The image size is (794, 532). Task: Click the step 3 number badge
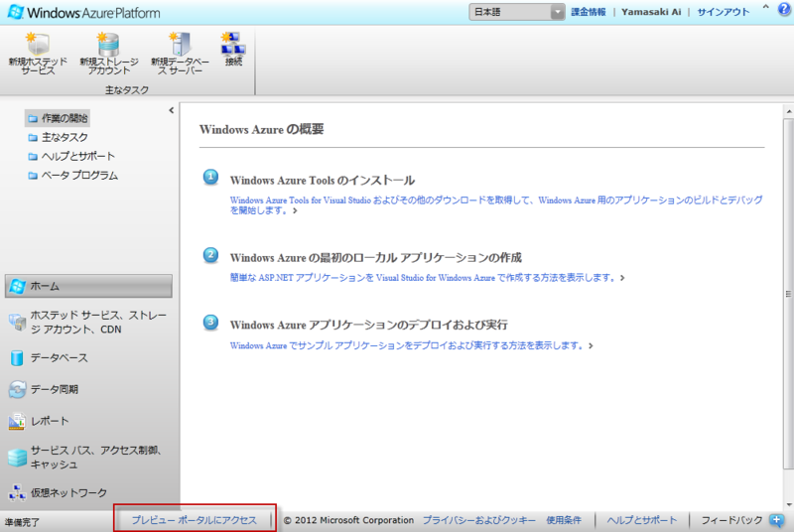(210, 323)
